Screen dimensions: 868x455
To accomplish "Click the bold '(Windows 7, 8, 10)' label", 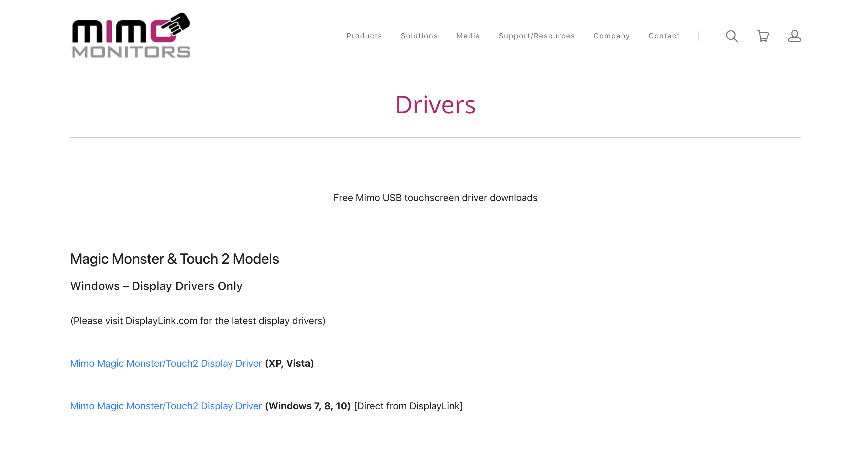I will 308,406.
